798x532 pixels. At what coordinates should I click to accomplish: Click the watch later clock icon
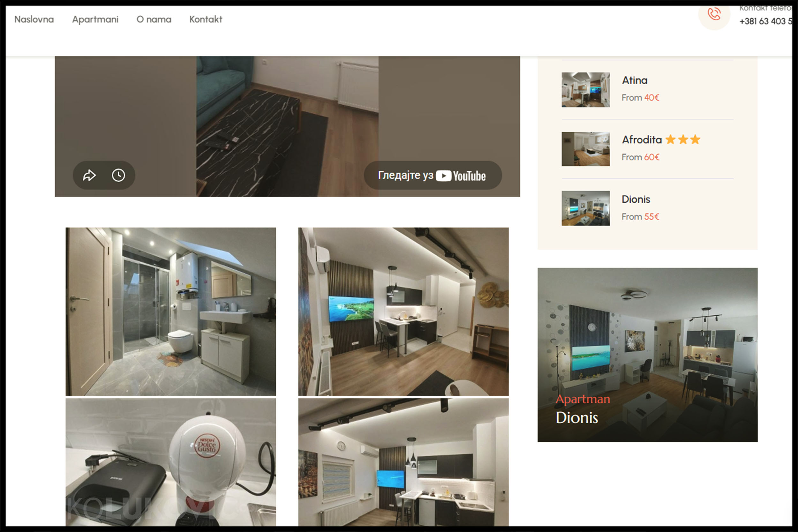coord(118,176)
